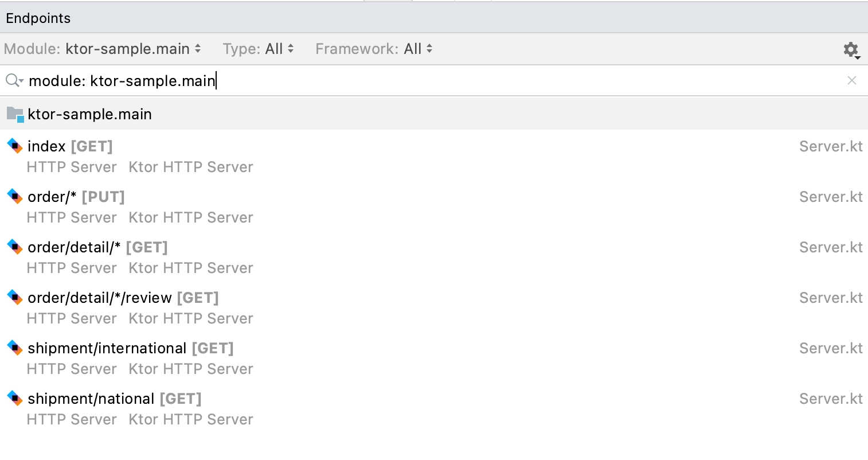Image resolution: width=868 pixels, height=460 pixels.
Task: Click the ktor-sample.main module folder icon
Action: coord(15,114)
